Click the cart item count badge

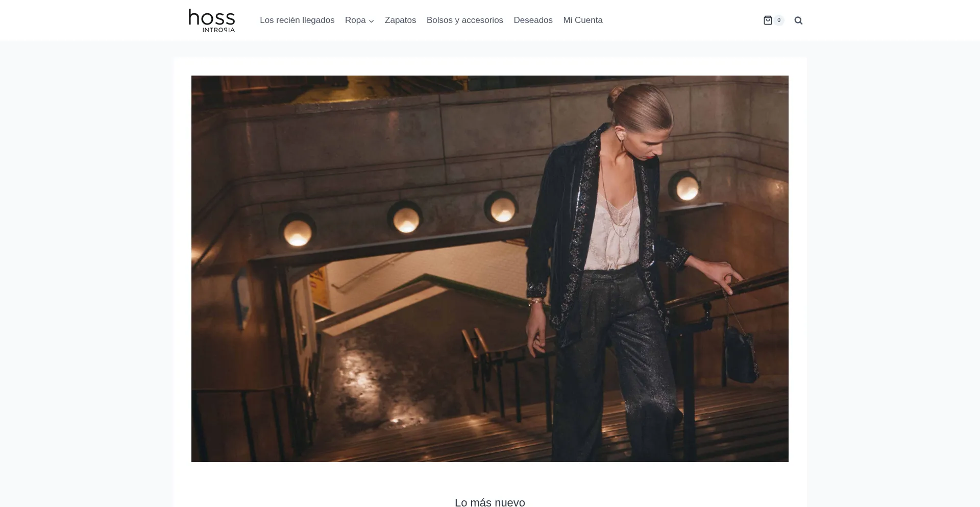pos(779,20)
